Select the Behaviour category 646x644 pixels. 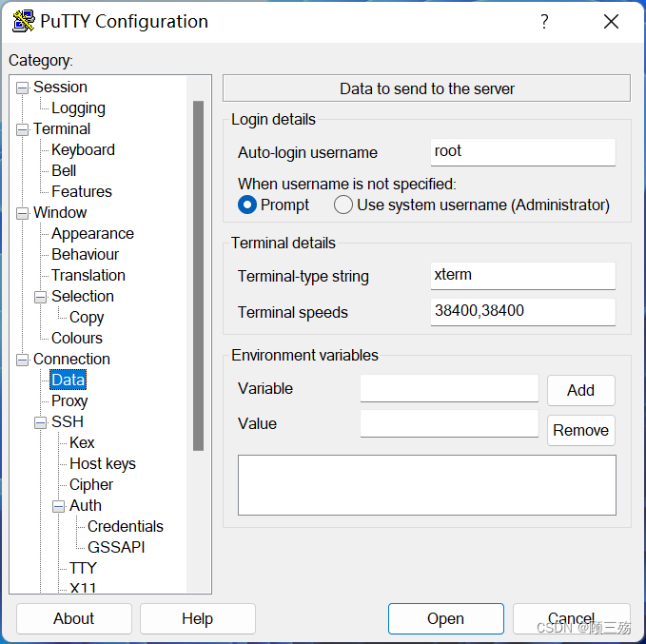[85, 255]
